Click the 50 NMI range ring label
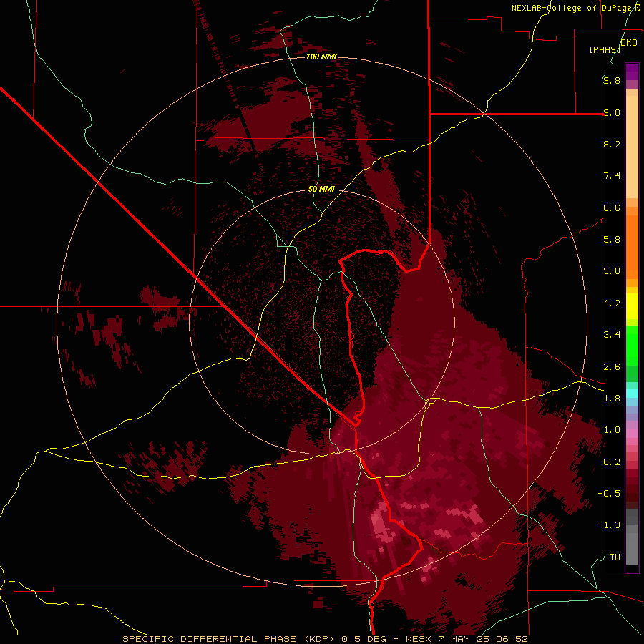 pyautogui.click(x=321, y=190)
